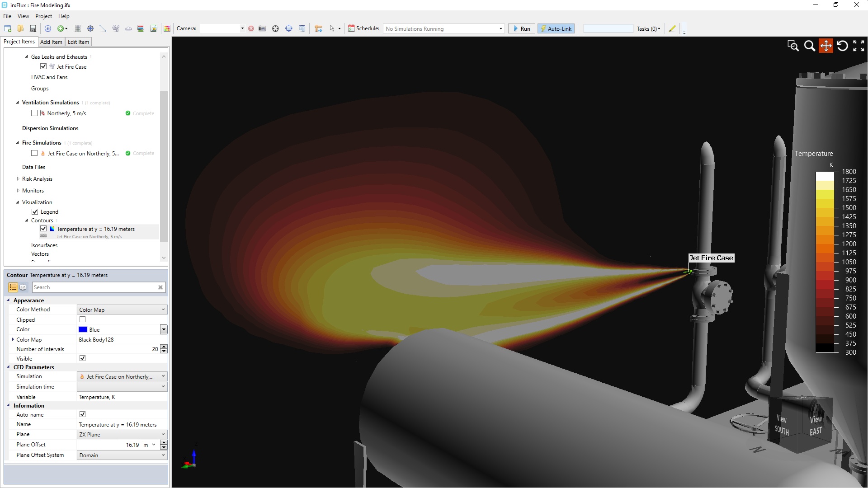Click the View SOUTH cube face
868x488 pixels.
[x=782, y=425]
